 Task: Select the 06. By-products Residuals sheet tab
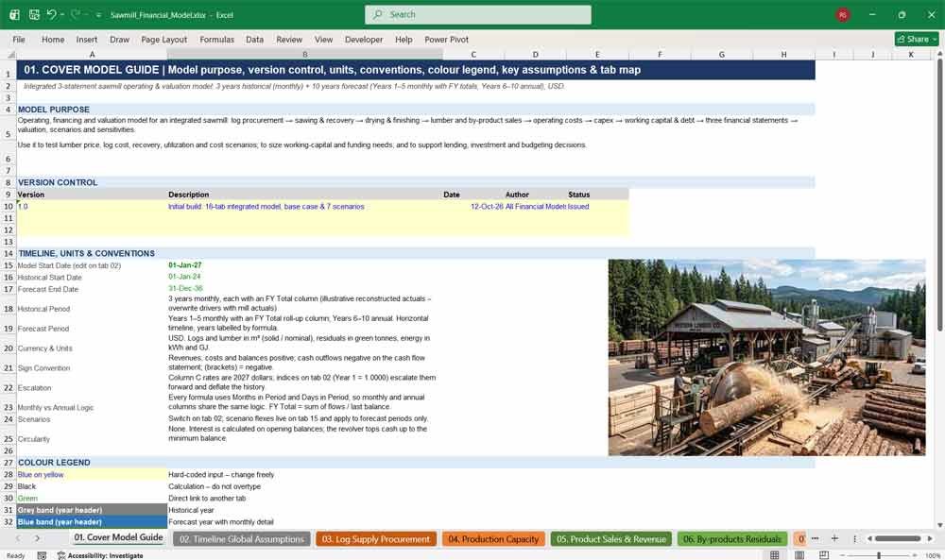(x=731, y=539)
